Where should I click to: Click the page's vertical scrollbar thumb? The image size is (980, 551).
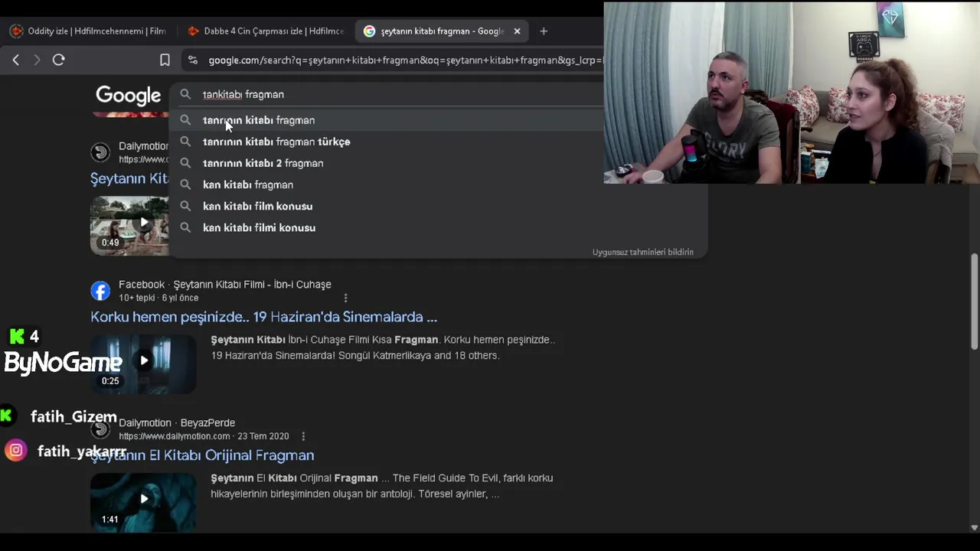[x=975, y=301]
